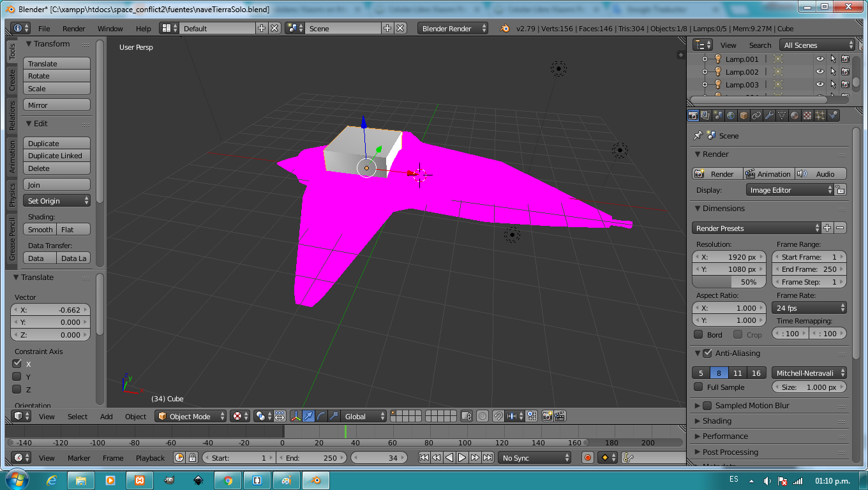
Task: Toggle the 3D manipulator widget
Action: click(296, 416)
